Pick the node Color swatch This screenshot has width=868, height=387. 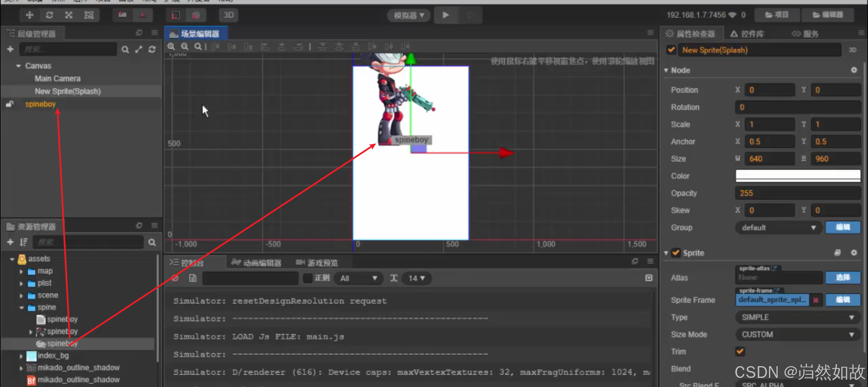(x=798, y=176)
